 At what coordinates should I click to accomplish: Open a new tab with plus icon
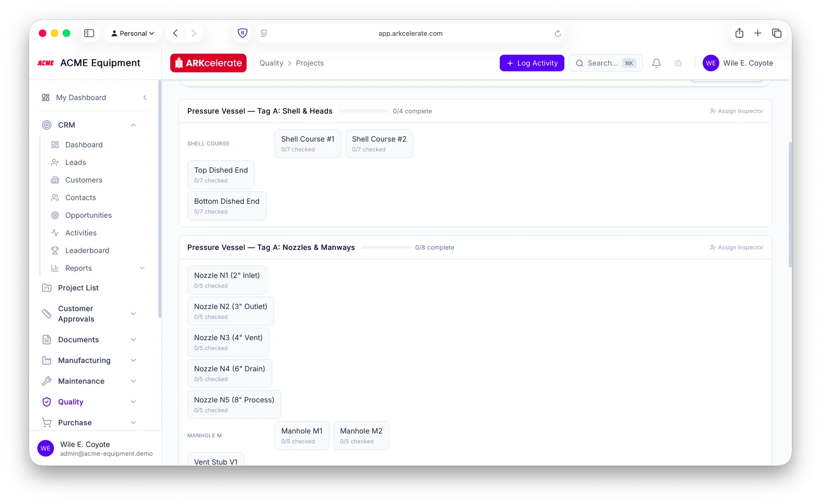tap(758, 33)
